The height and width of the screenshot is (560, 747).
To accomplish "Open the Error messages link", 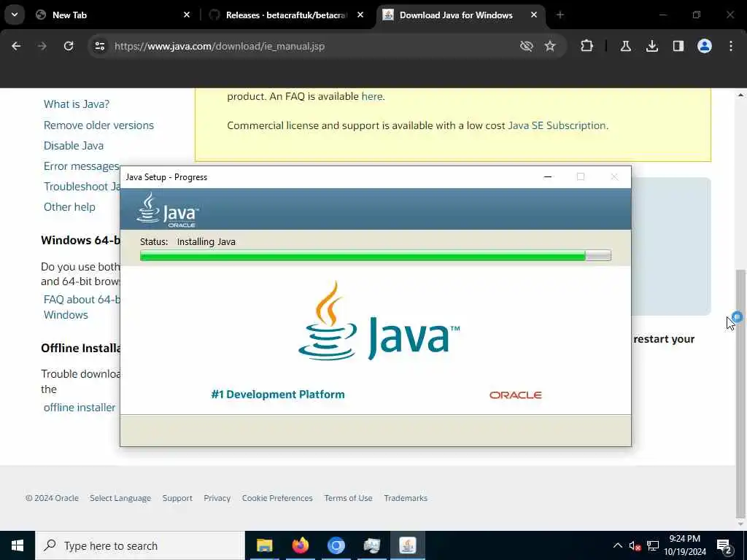I will 82,166.
